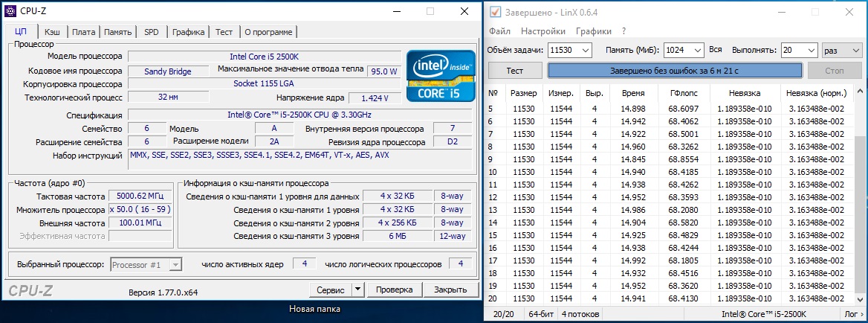
Task: Switch to the Тест tab in CPU-Z
Action: [224, 32]
